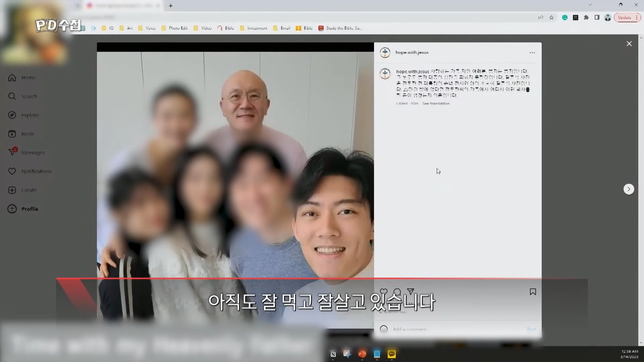Close the post overlay with the X
This screenshot has height=362, width=644.
pyautogui.click(x=629, y=44)
